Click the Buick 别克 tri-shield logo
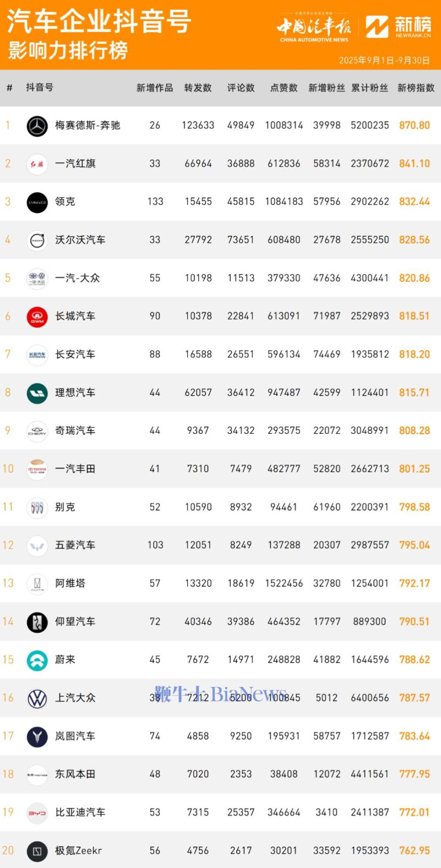Screen dimensions: 441x868 point(37,508)
